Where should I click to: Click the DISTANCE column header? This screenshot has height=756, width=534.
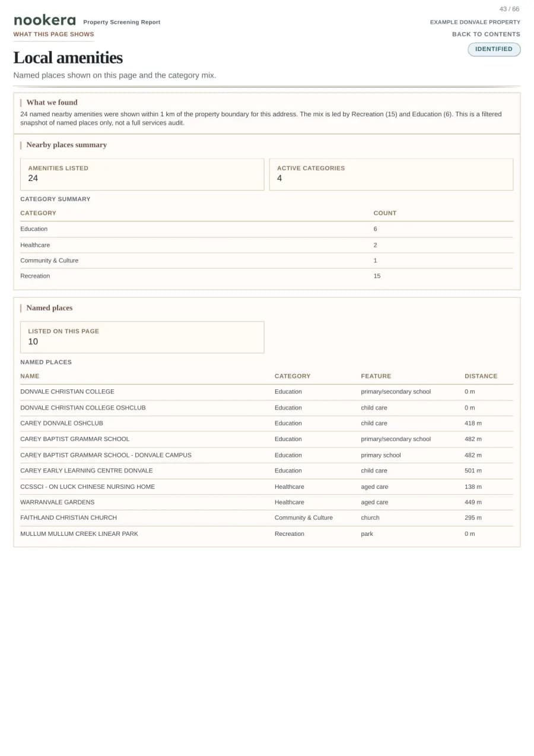click(x=481, y=376)
